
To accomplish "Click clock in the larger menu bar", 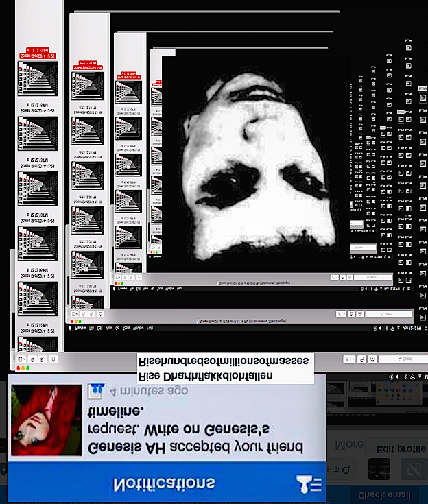I will pos(412,328).
